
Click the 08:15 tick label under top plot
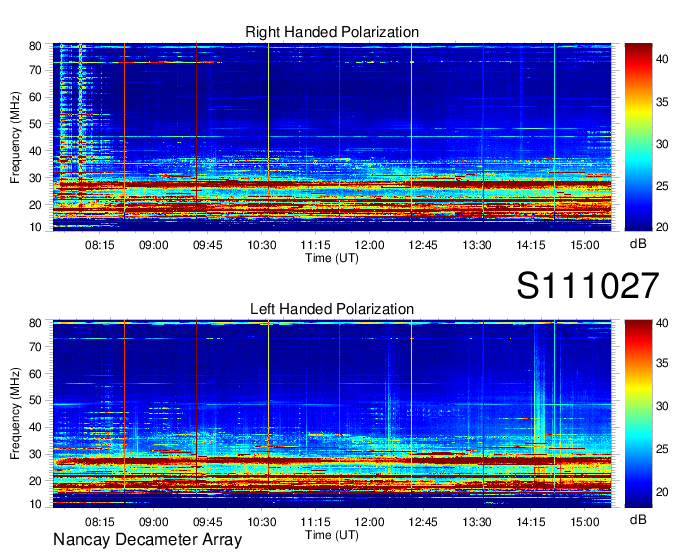tap(100, 245)
